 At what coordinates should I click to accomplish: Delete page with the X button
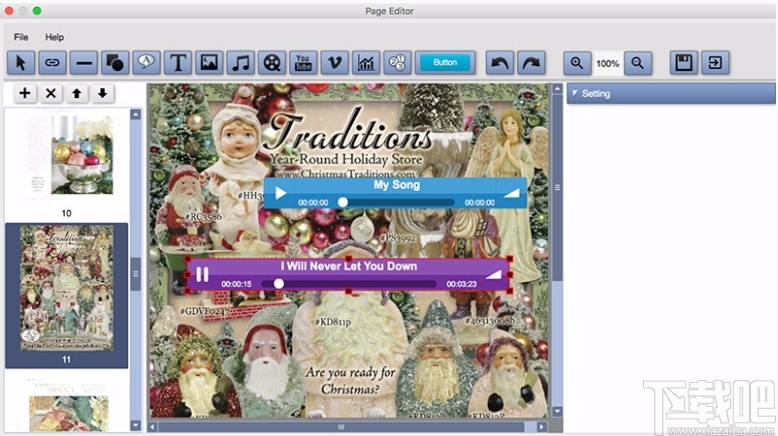tap(51, 93)
